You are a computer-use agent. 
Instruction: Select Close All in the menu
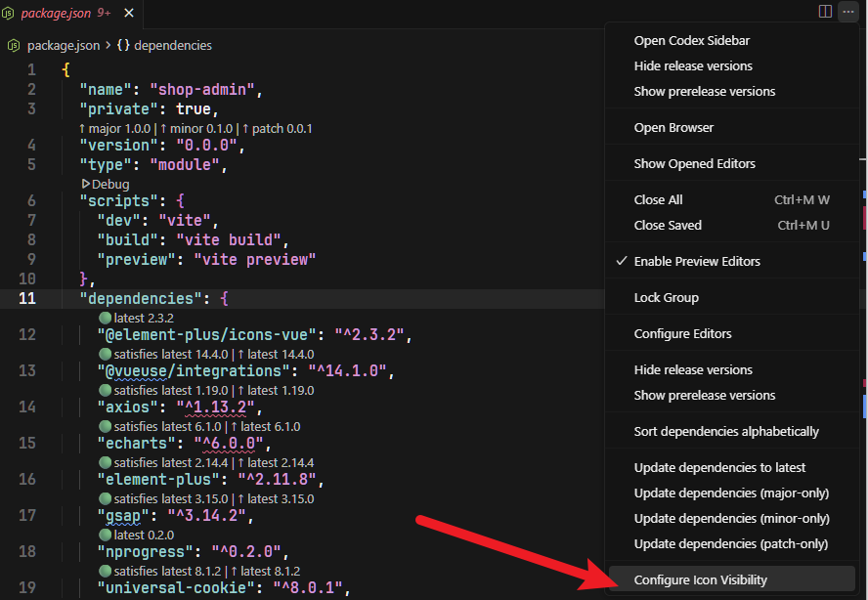coord(731,199)
